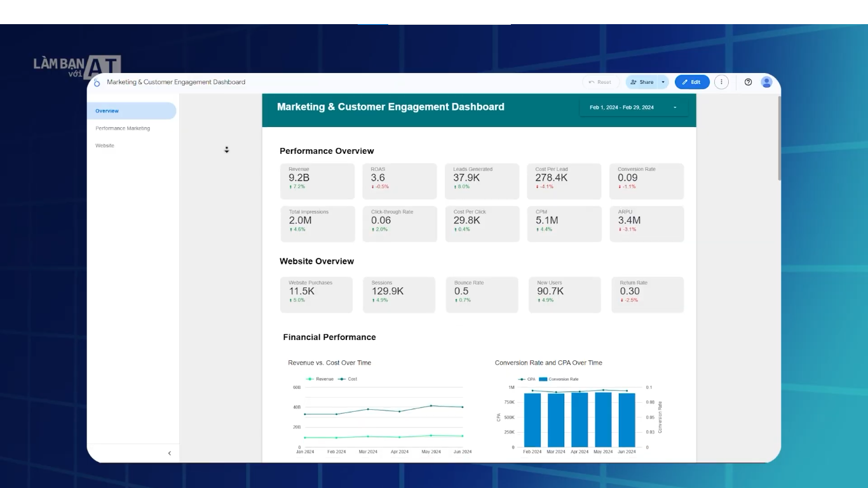
Task: Click the May 2024 bar in chart
Action: (603, 419)
